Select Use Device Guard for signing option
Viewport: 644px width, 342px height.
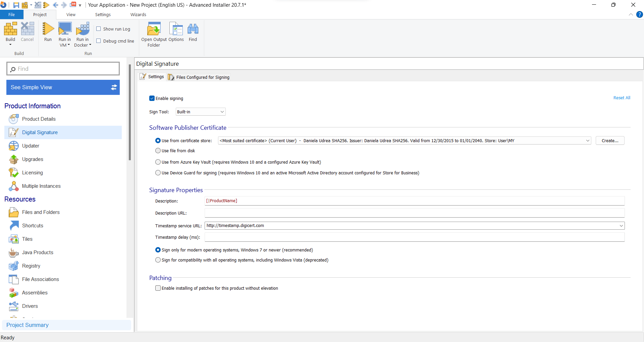pyautogui.click(x=158, y=173)
